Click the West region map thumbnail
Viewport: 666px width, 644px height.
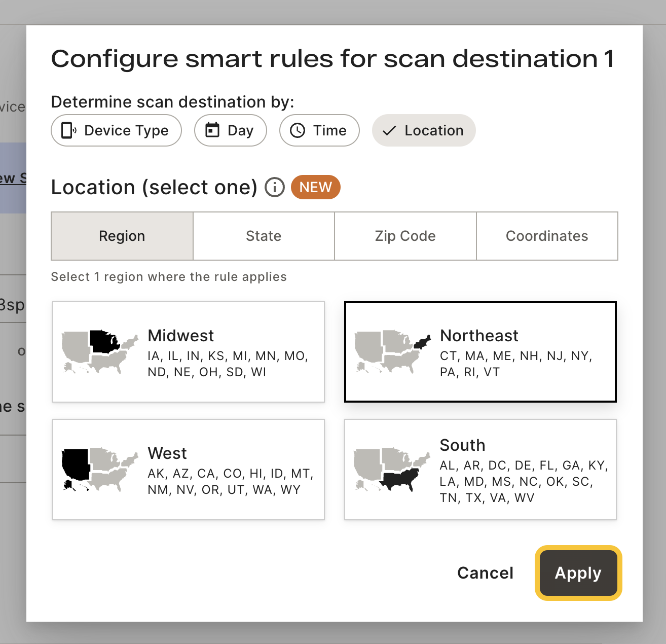coord(100,470)
